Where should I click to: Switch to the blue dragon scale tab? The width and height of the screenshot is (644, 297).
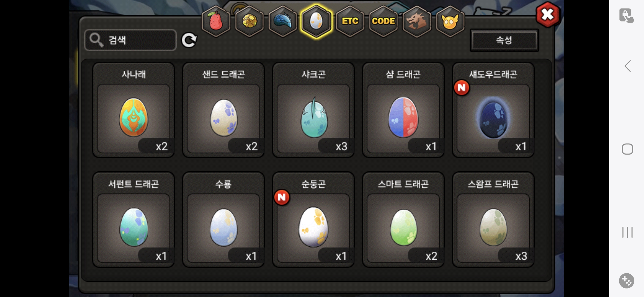(283, 21)
